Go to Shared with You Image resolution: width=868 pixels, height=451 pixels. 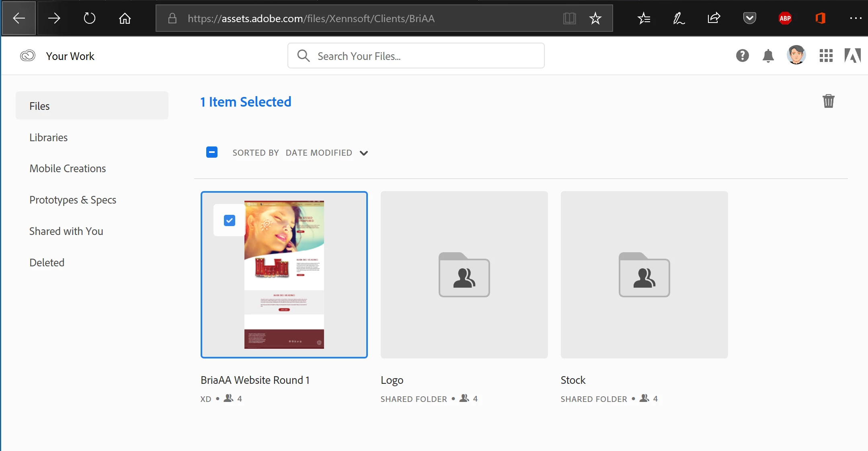coord(66,231)
